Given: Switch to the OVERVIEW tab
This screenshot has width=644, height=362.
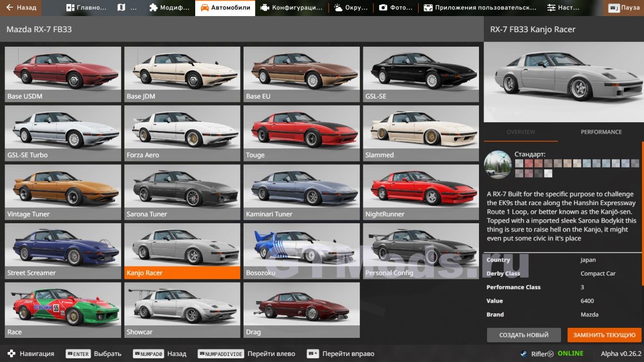Looking at the screenshot, I should coord(521,132).
